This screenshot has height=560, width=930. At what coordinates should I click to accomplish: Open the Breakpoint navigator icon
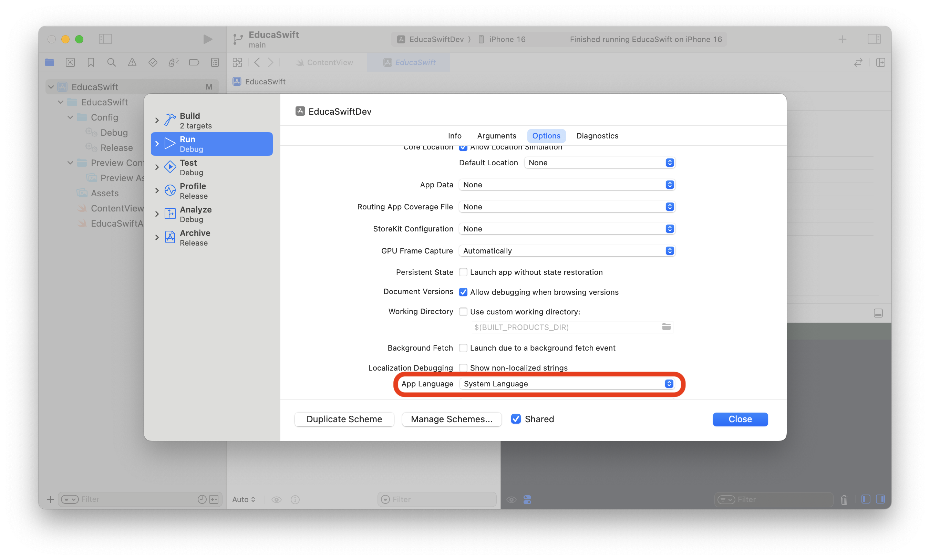(x=194, y=62)
